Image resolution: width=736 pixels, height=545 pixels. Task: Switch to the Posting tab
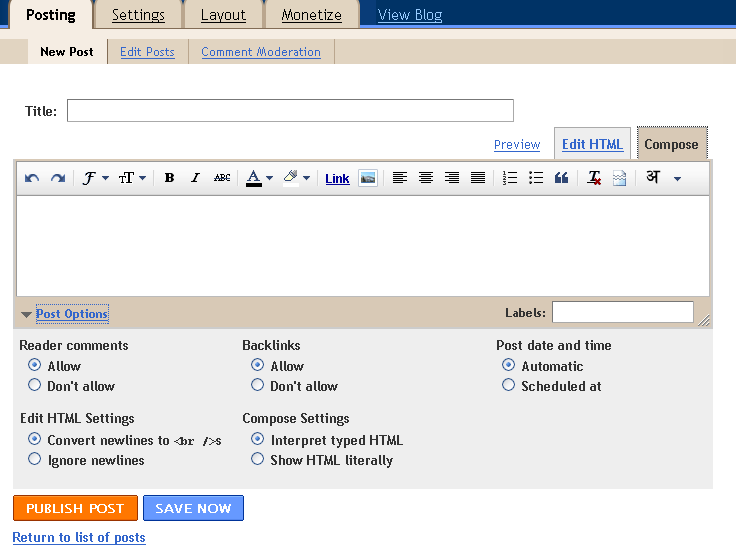tap(51, 15)
